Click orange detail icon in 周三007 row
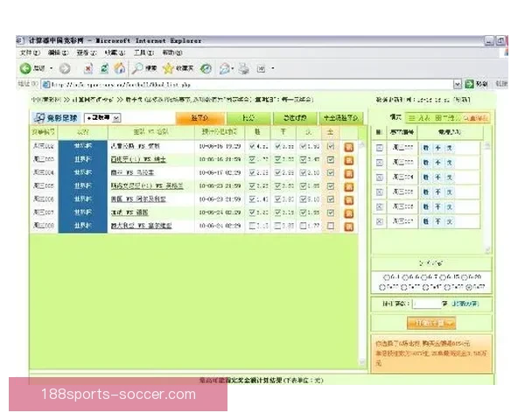The height and width of the screenshot is (420, 525). coord(349,213)
